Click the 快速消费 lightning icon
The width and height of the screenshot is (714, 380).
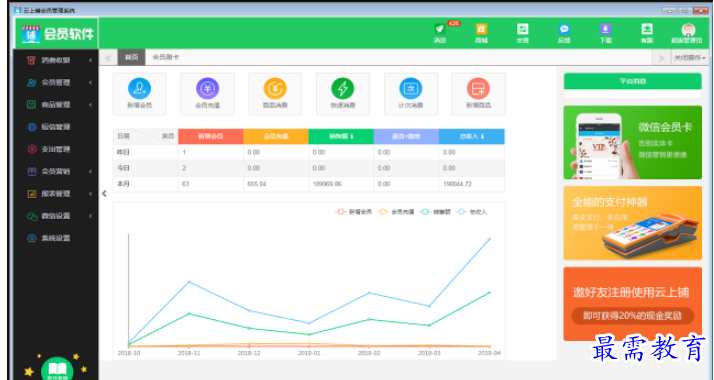(343, 88)
